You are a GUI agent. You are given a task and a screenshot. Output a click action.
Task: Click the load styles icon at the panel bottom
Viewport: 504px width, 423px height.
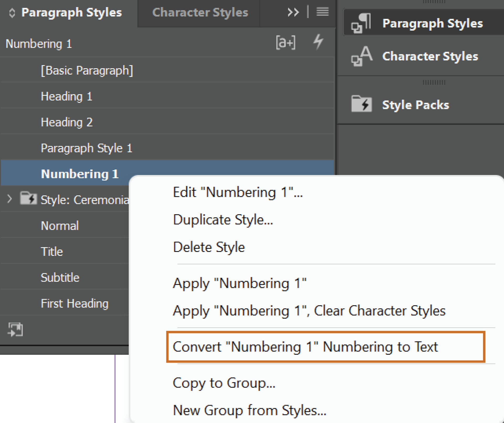pyautogui.click(x=15, y=329)
